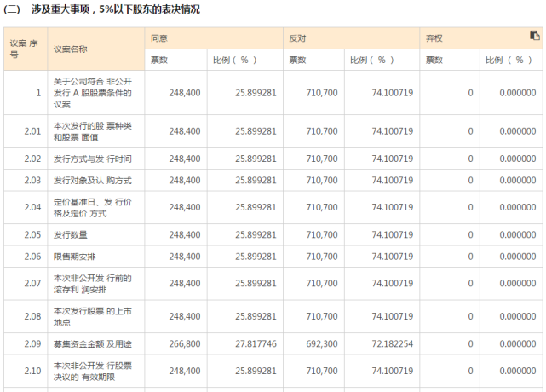Click 比例（%）subheader under 反对
546x392 pixels.
pyautogui.click(x=382, y=60)
